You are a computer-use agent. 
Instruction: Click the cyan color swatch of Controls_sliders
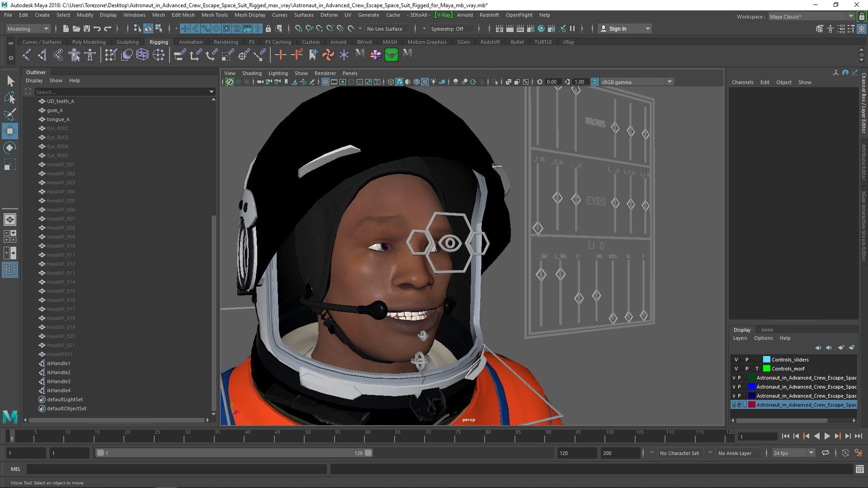766,360
